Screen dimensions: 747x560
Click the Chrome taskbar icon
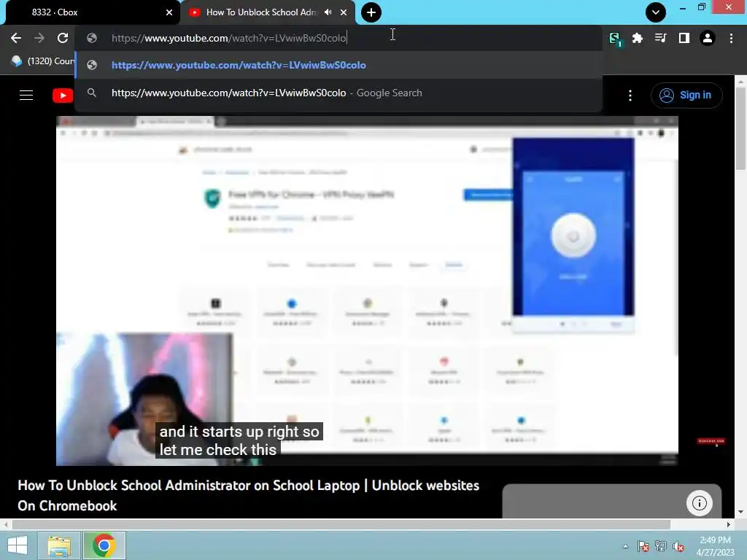pos(104,545)
